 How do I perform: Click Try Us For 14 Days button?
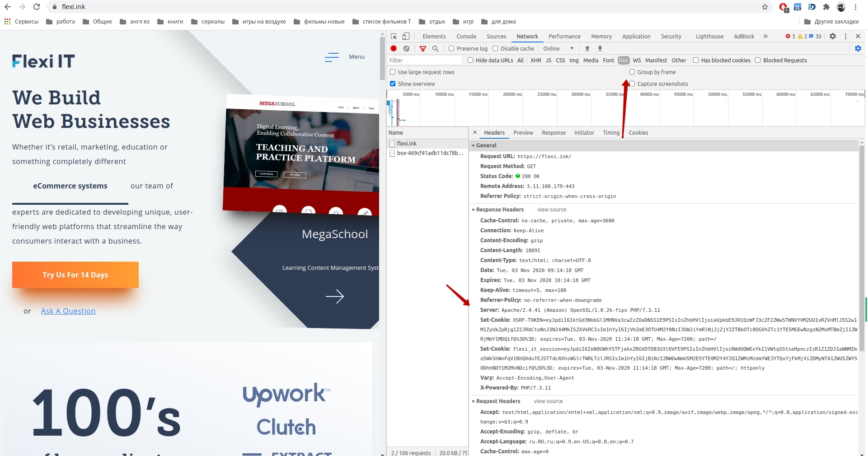click(75, 275)
